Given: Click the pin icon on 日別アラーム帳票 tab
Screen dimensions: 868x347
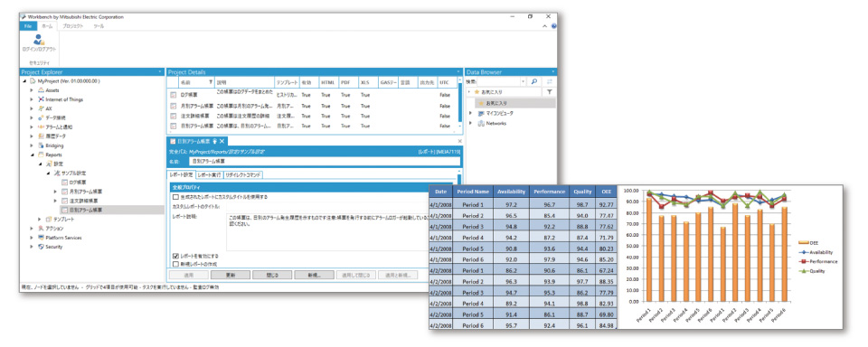Looking at the screenshot, I should click(x=214, y=142).
